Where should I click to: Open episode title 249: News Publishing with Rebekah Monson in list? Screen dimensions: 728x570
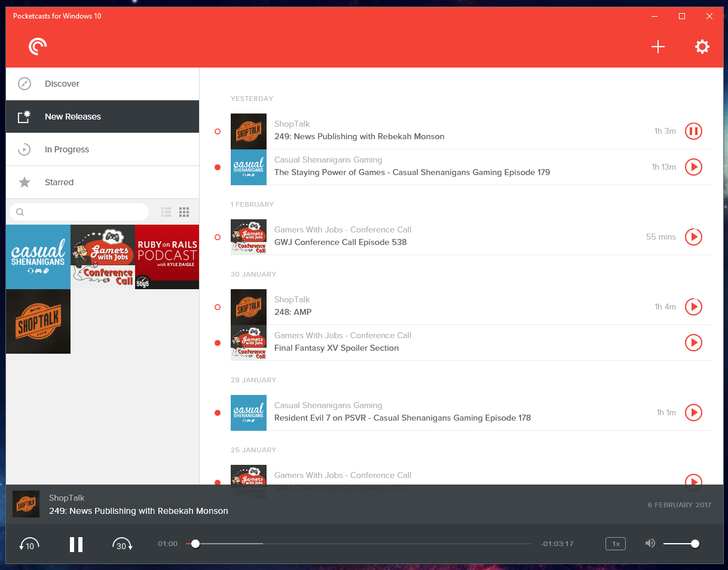click(x=359, y=136)
